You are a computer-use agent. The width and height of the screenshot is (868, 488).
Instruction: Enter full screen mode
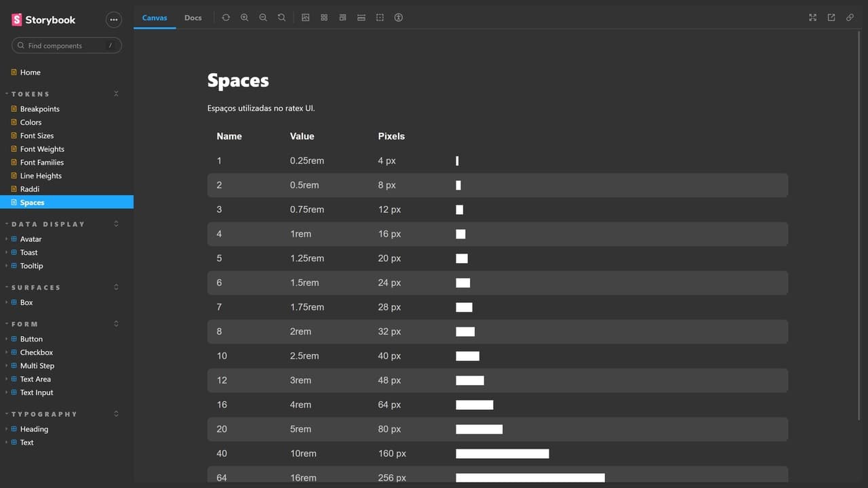812,18
